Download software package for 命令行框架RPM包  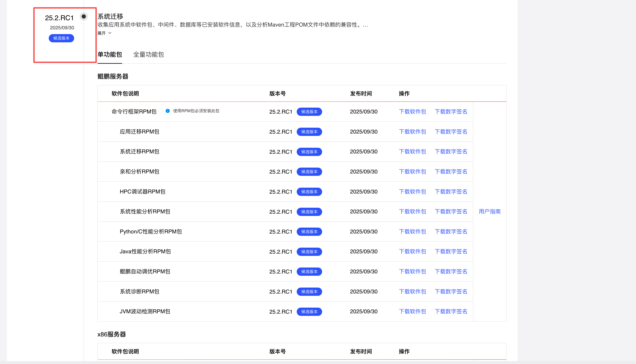tap(412, 112)
